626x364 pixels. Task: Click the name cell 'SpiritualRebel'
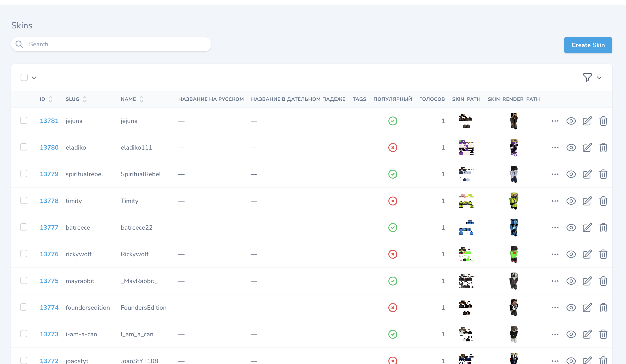pos(141,174)
